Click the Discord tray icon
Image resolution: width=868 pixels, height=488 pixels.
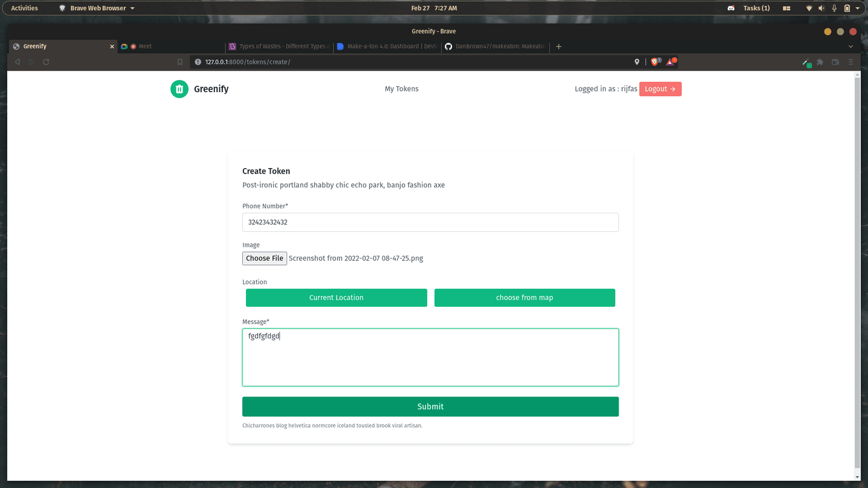click(x=731, y=8)
